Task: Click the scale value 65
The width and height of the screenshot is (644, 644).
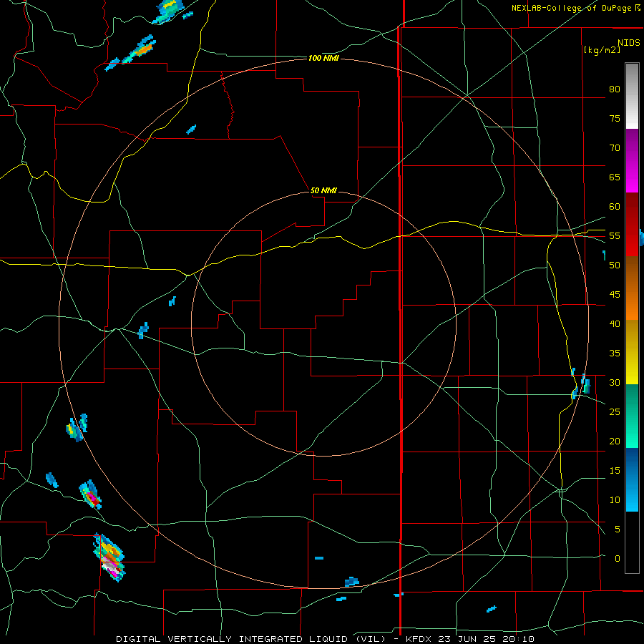Action: (615, 177)
